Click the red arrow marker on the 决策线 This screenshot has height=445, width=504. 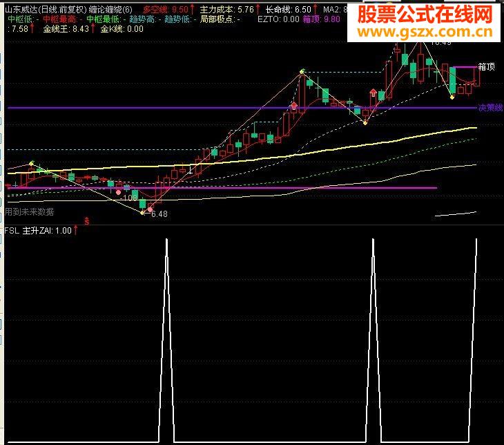coord(294,106)
